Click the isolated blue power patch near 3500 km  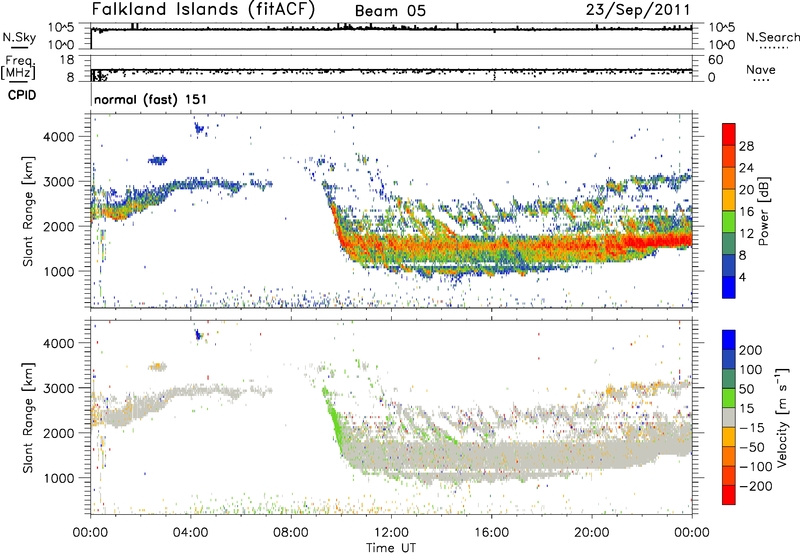(x=158, y=161)
